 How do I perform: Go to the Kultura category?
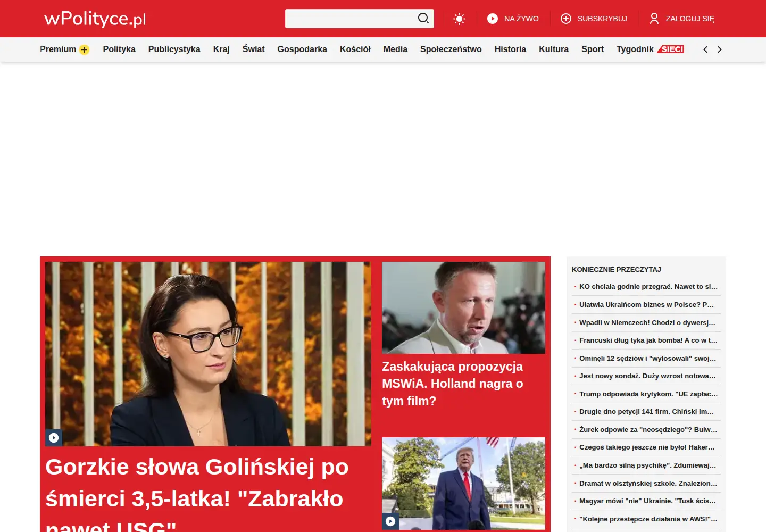[554, 49]
